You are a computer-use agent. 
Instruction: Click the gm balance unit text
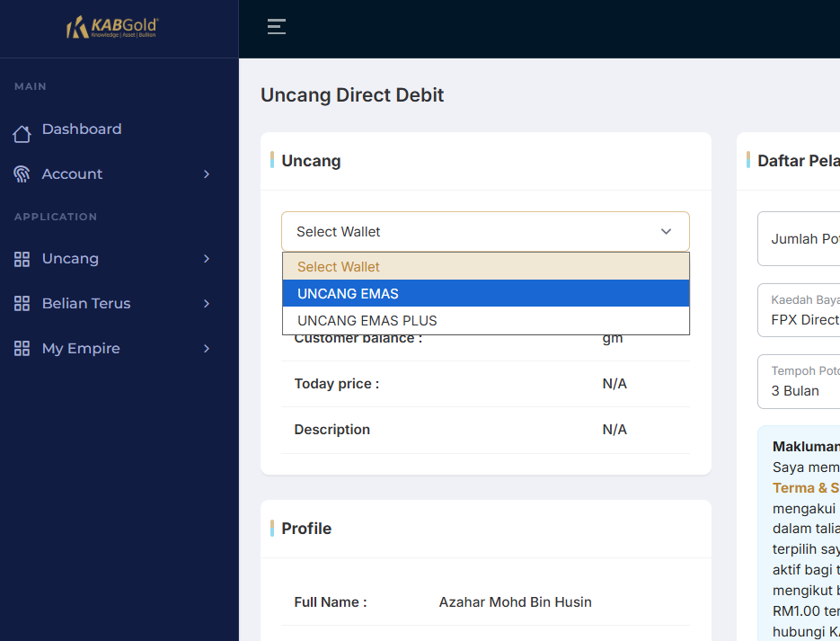click(x=613, y=340)
